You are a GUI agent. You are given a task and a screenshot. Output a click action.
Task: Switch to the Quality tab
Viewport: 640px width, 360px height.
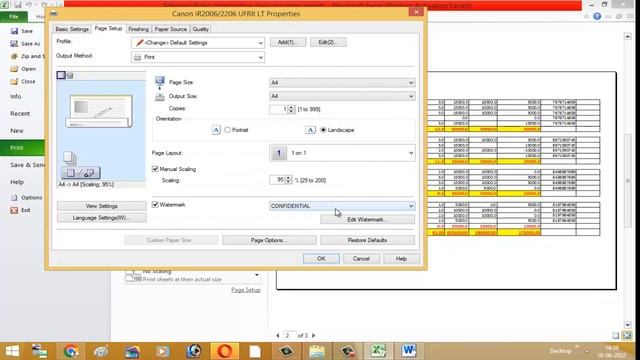pos(200,29)
